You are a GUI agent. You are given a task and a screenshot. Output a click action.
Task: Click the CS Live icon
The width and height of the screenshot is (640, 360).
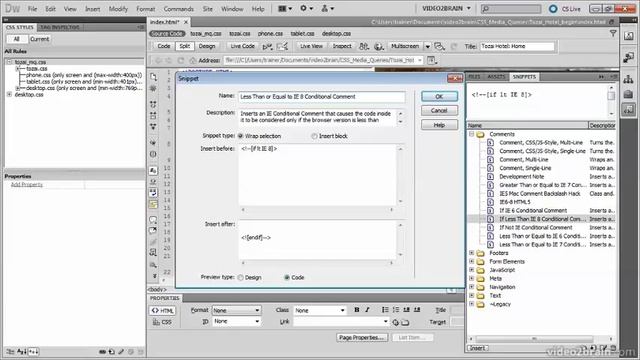pos(553,9)
